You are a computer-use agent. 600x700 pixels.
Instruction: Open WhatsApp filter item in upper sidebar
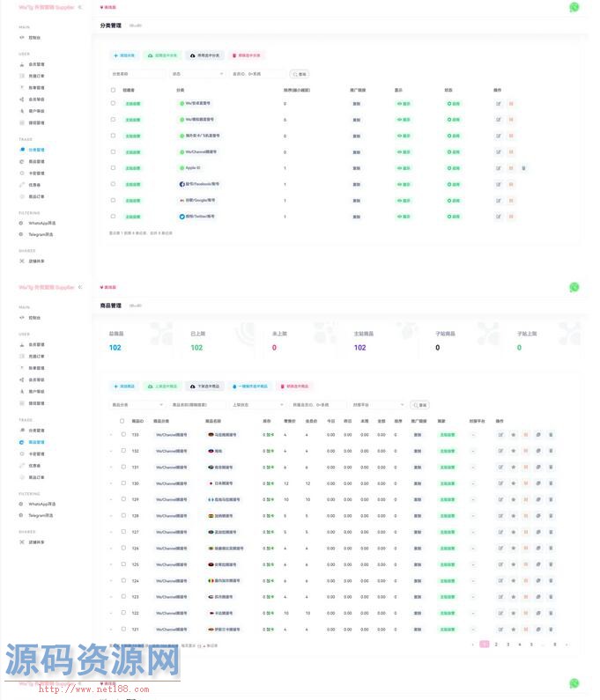(x=38, y=223)
